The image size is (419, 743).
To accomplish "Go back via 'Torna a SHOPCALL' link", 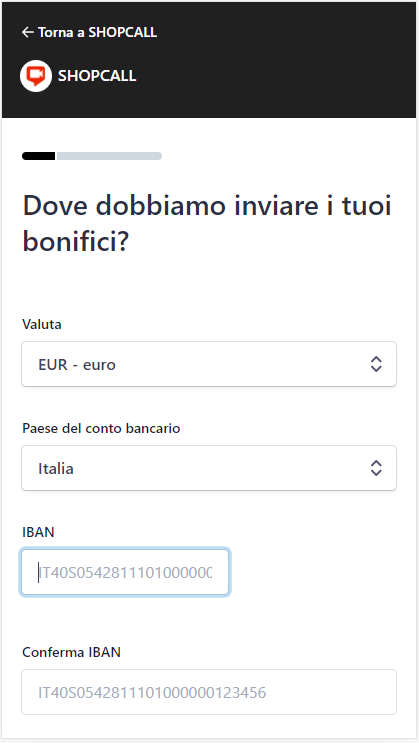I will (x=89, y=32).
